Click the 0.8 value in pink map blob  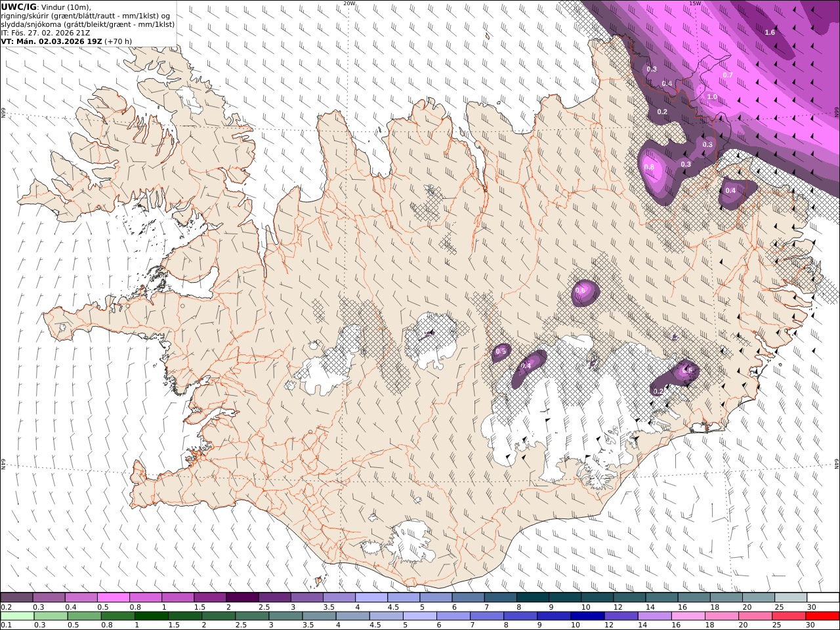(x=649, y=167)
